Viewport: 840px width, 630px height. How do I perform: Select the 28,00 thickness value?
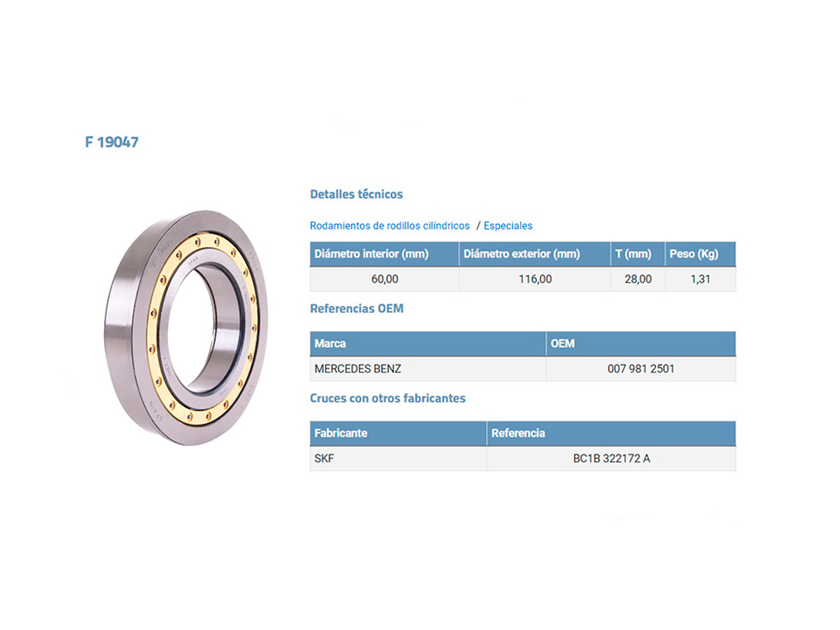point(638,279)
